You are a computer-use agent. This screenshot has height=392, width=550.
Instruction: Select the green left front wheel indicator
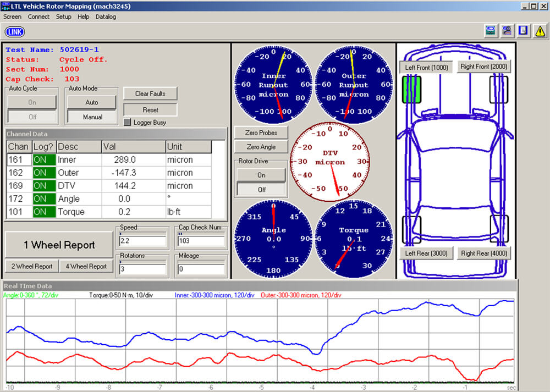pos(411,90)
